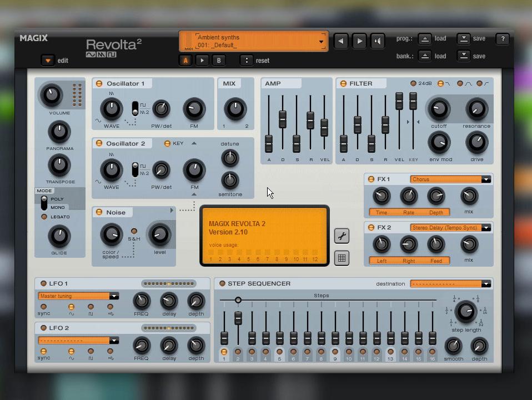Viewport: 532px width, 400px height.
Task: Click the AMP decay (D) slider
Action: (x=283, y=119)
